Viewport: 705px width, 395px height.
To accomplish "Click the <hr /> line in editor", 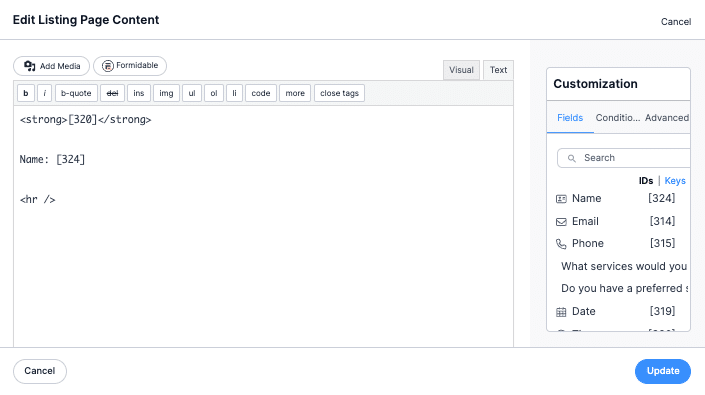I will coord(37,200).
